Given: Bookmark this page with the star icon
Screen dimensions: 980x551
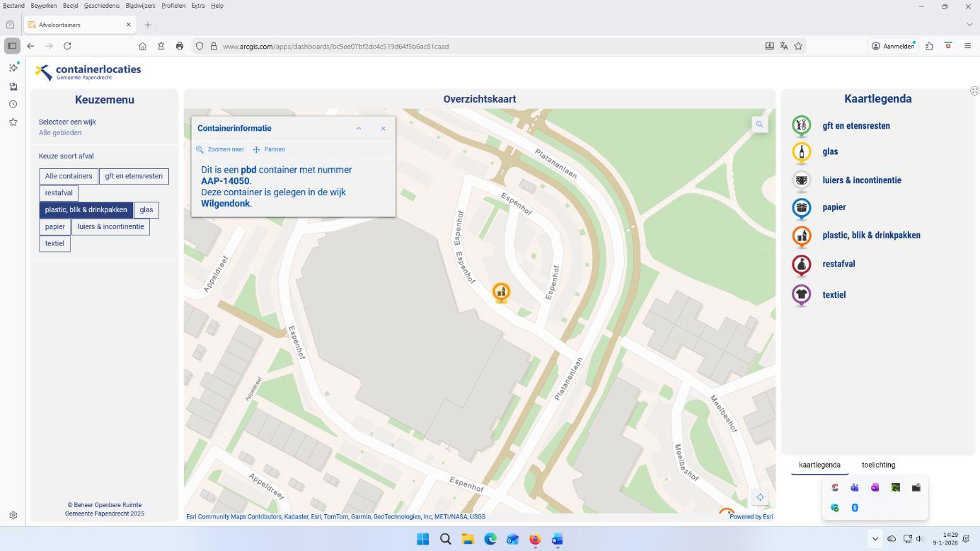Looking at the screenshot, I should coord(798,46).
